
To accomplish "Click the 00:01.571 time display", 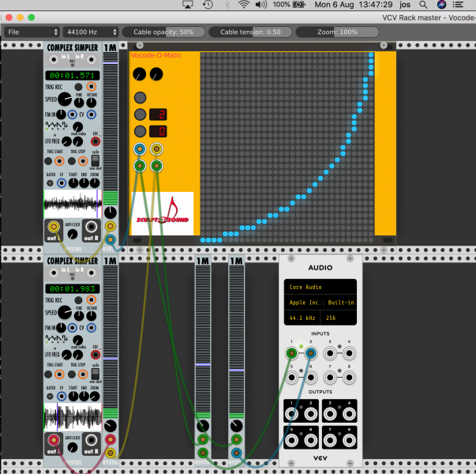I will (73, 75).
